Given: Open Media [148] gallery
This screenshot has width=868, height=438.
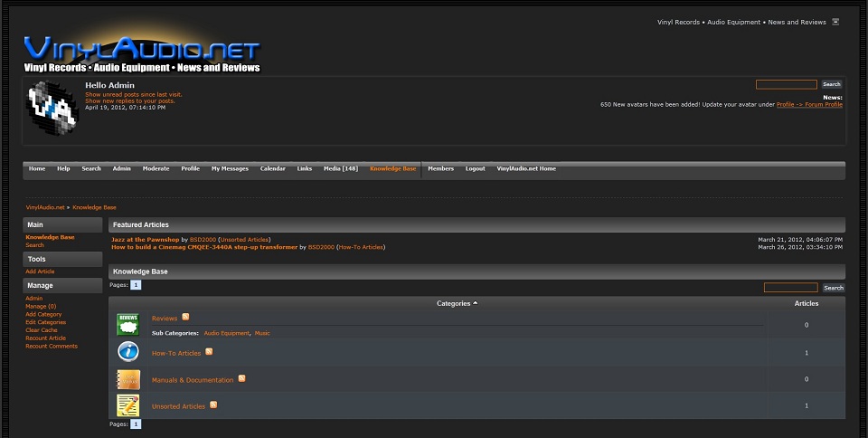Looking at the screenshot, I should (341, 168).
